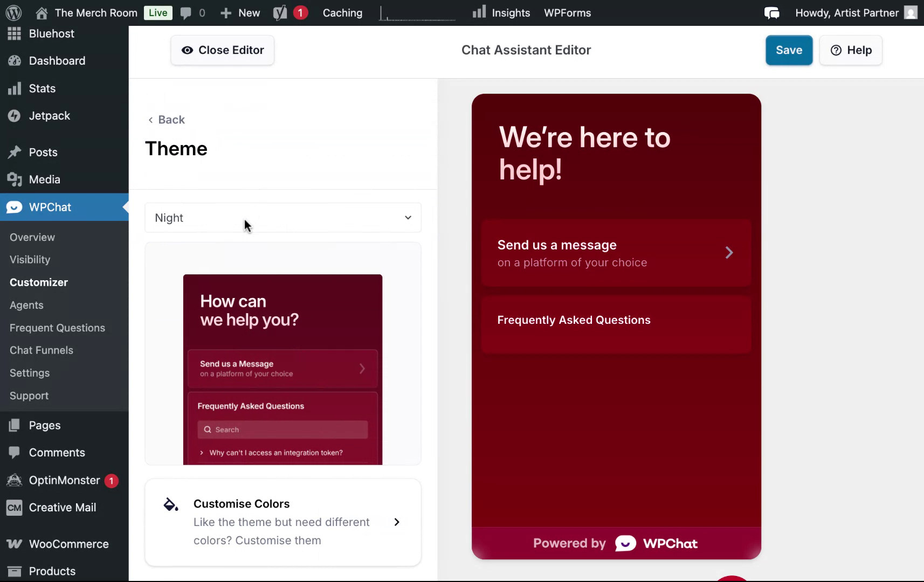Open WooCommerce from the sidebar icon
Screen dimensions: 924x582
[x=15, y=544]
